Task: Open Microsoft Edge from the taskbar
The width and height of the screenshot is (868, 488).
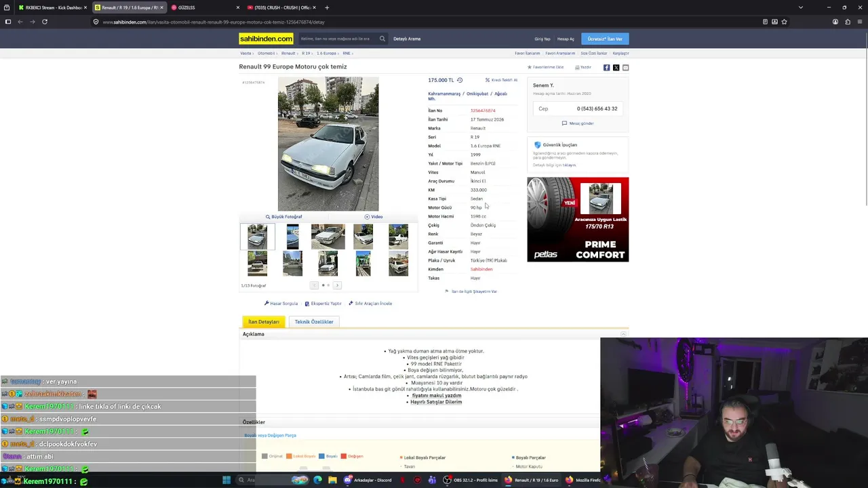Action: pyautogui.click(x=317, y=480)
